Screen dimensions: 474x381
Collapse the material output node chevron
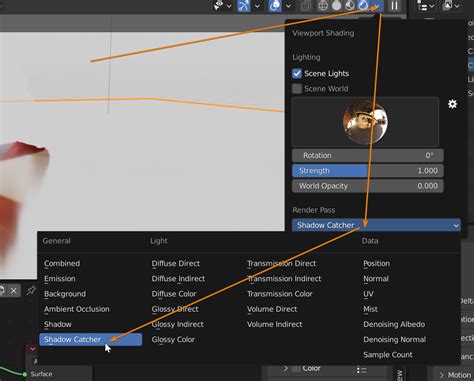pos(32,349)
